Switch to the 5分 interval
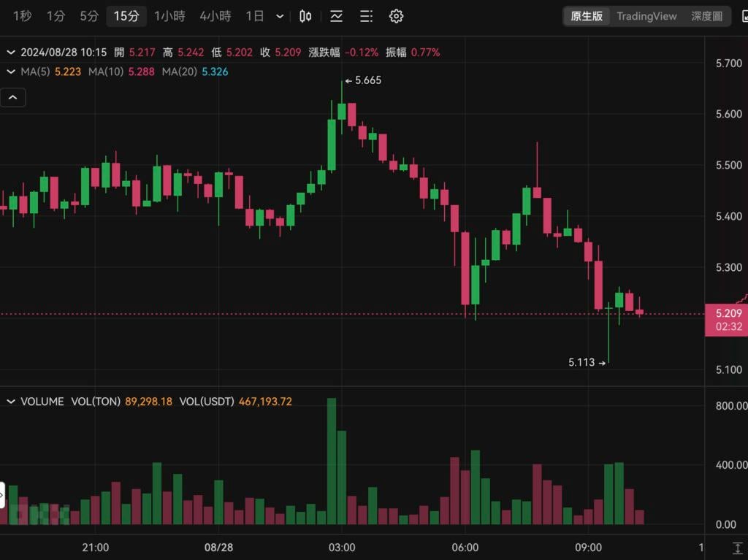748x560 pixels. click(x=89, y=16)
